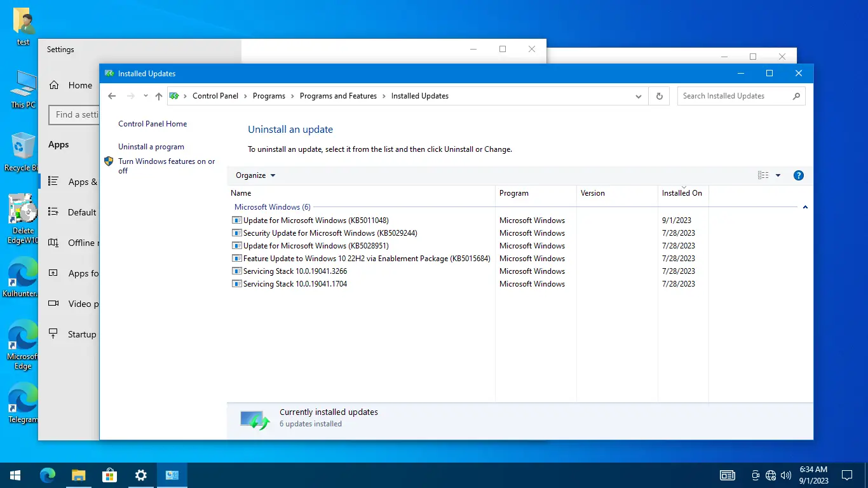
Task: Open the notification center icon
Action: pyautogui.click(x=847, y=475)
